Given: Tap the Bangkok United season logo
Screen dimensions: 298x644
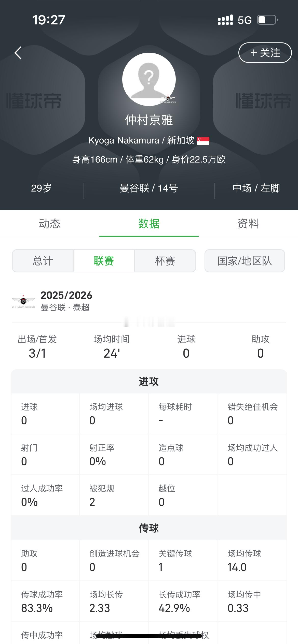Looking at the screenshot, I should [23, 301].
